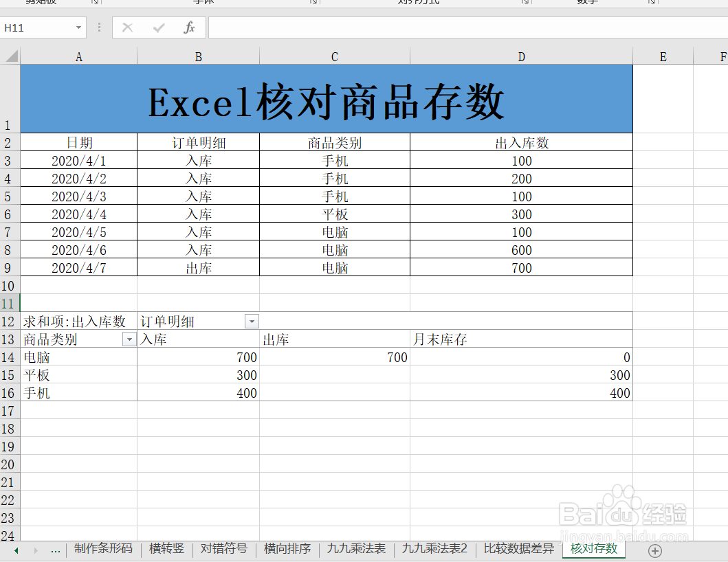The image size is (728, 562).
Task: Click the 商品类别 header cell in row 2
Action: pyautogui.click(x=335, y=142)
